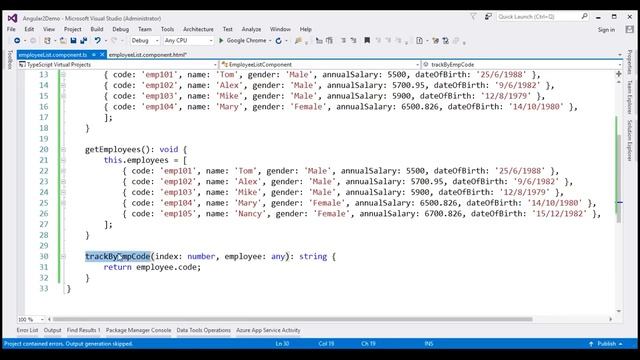Open the Test menu

point(227,29)
